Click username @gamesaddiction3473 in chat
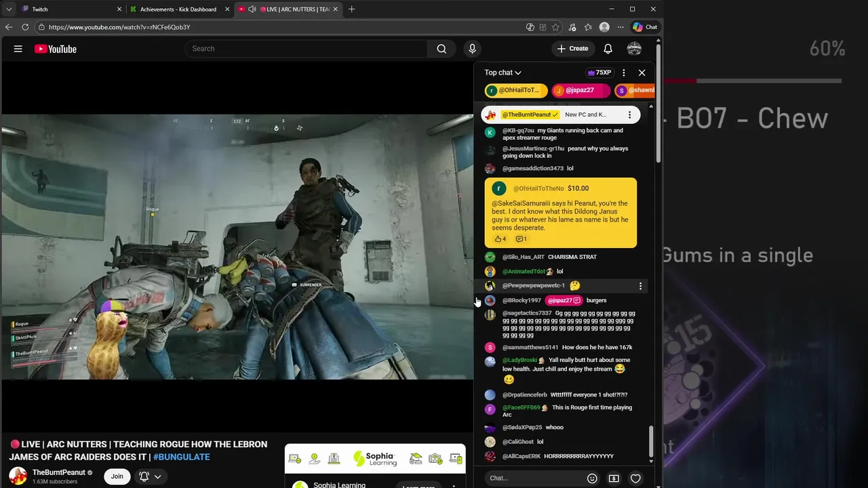This screenshot has width=868, height=488. [x=533, y=169]
